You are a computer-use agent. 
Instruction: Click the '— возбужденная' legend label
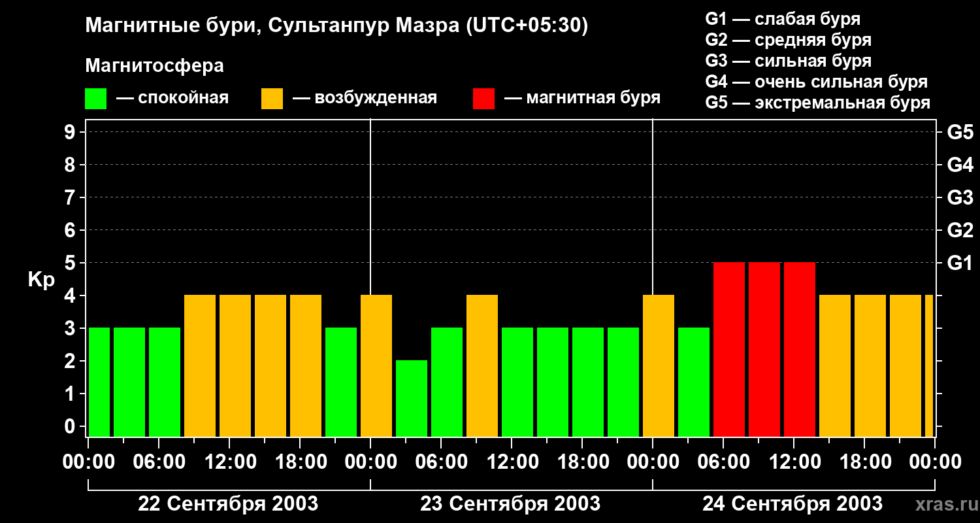click(365, 98)
